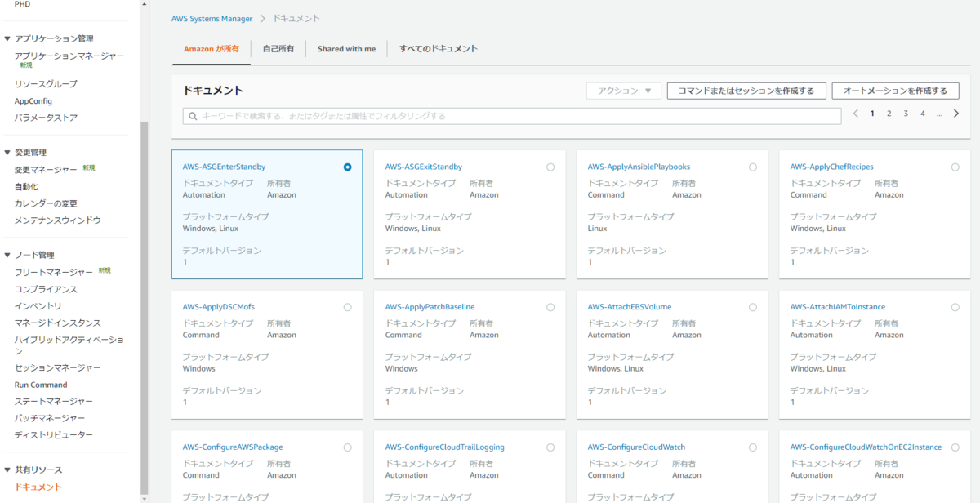Viewport: 980px width, 503px height.
Task: Open the AWS-AttachIAMToInstance document link
Action: click(838, 307)
